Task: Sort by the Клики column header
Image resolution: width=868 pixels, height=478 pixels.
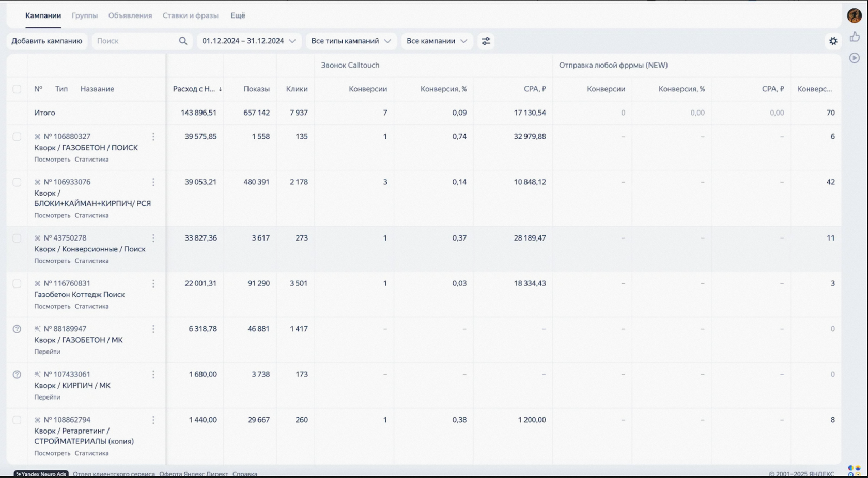Action: pyautogui.click(x=297, y=89)
